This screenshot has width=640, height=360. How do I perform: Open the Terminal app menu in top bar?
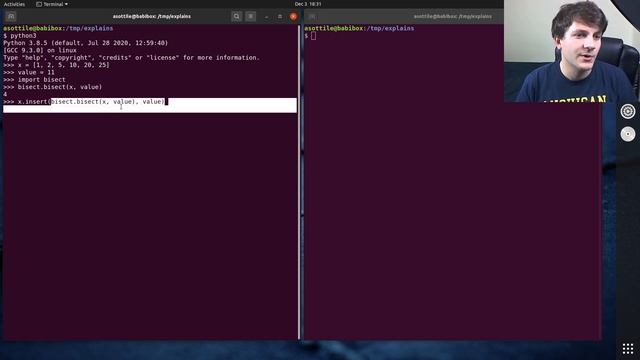[52, 4]
